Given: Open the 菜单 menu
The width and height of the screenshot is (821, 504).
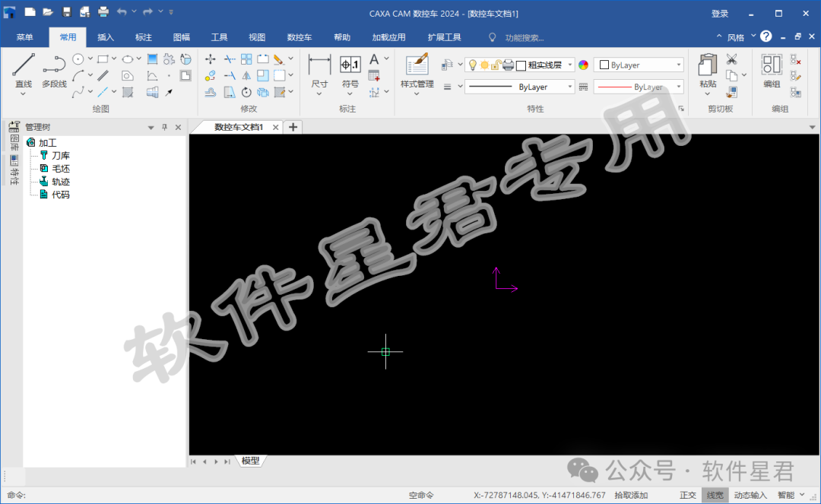Looking at the screenshot, I should pos(24,37).
